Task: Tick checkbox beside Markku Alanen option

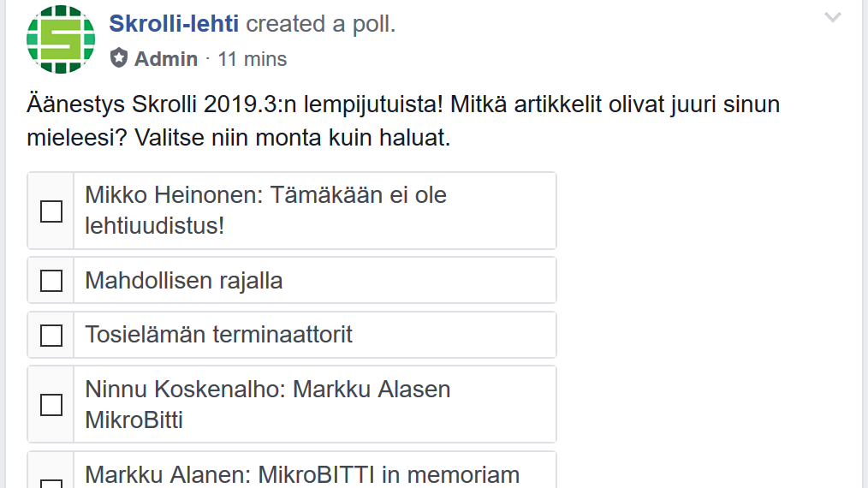Action: (51, 483)
